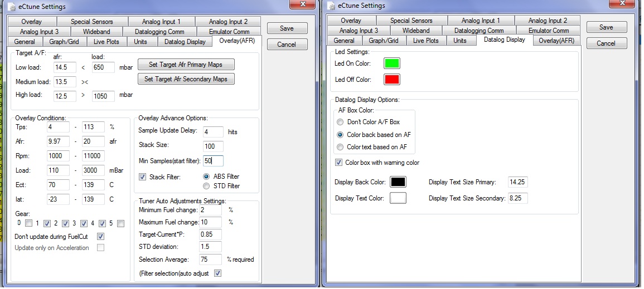
Task: Uncheck gear 4 checkbox
Action: click(x=102, y=223)
